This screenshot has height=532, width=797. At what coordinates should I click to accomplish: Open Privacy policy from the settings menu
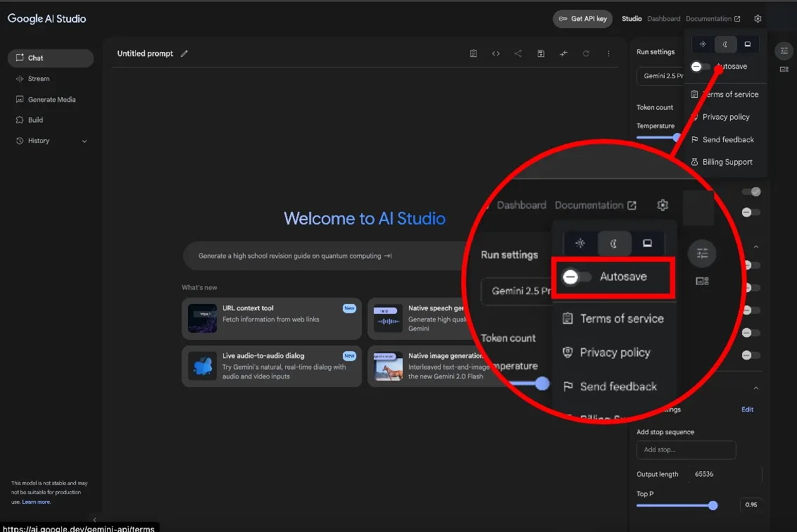[726, 117]
